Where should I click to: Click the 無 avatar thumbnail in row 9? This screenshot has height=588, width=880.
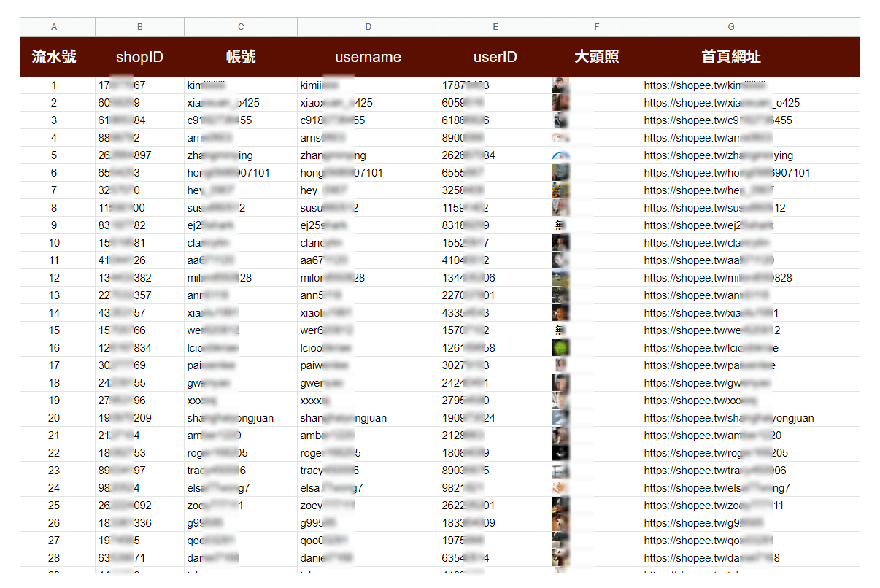pyautogui.click(x=560, y=225)
